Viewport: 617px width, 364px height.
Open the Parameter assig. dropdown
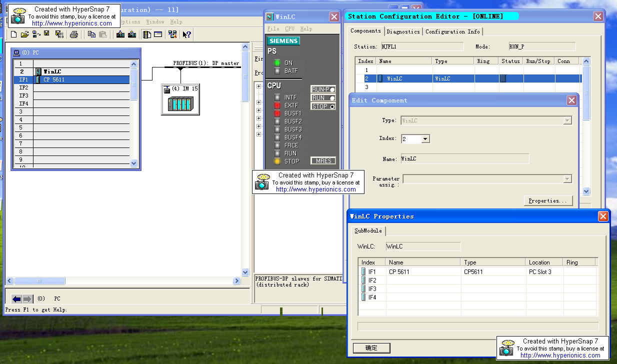click(x=567, y=179)
